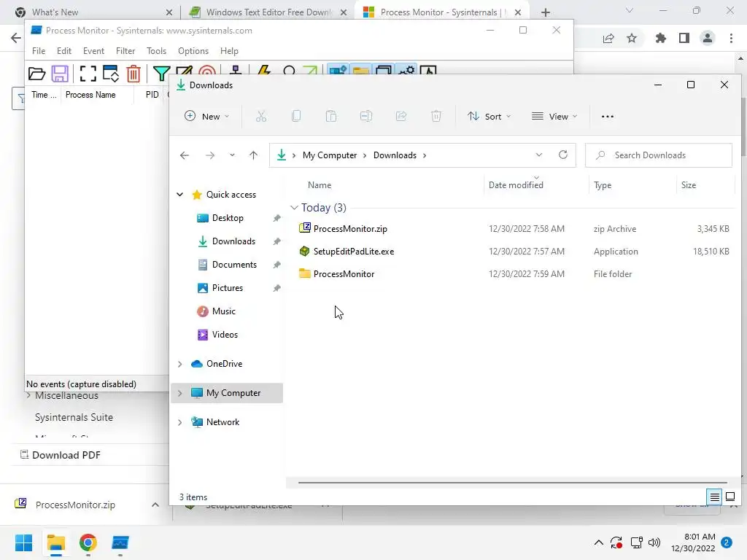Open Chrome's side panel icon
The image size is (747, 560).
point(684,38)
